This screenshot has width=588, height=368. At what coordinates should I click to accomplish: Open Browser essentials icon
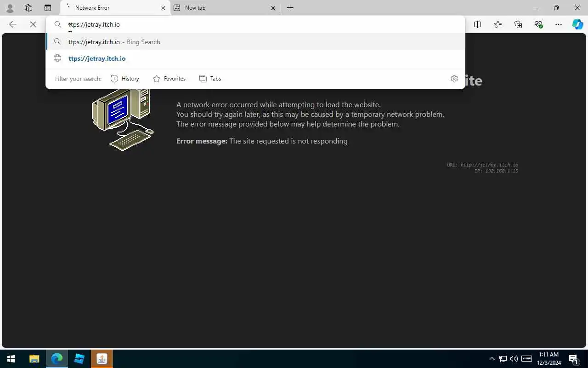(538, 24)
